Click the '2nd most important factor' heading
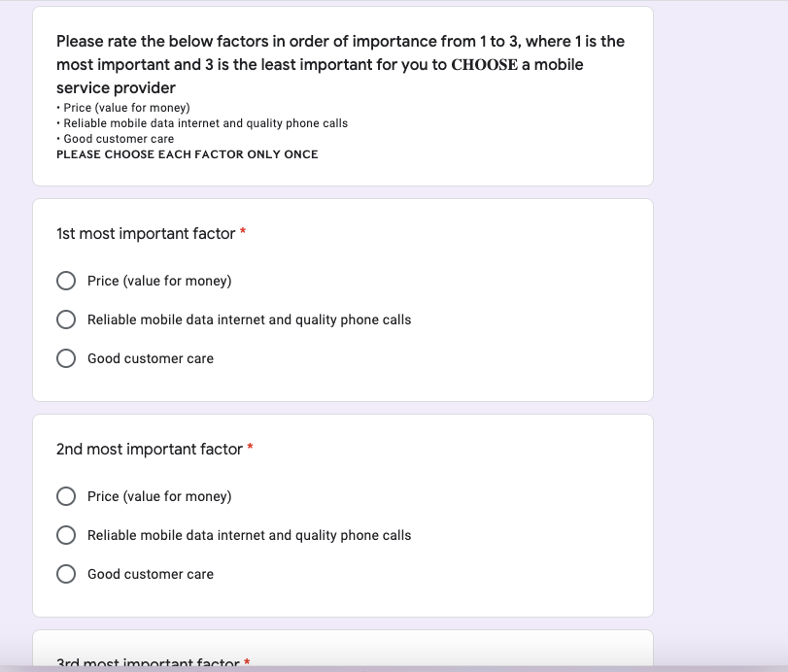This screenshot has width=788, height=672. click(150, 450)
